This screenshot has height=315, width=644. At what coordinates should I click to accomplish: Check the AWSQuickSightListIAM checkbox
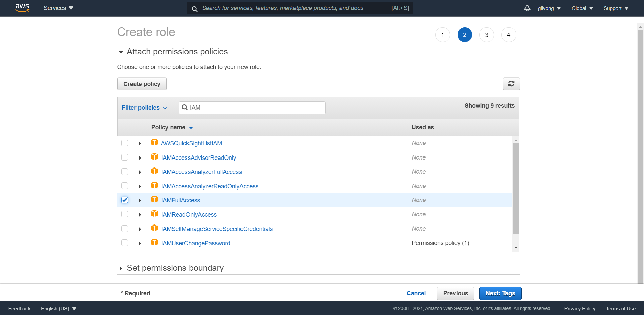click(x=125, y=143)
